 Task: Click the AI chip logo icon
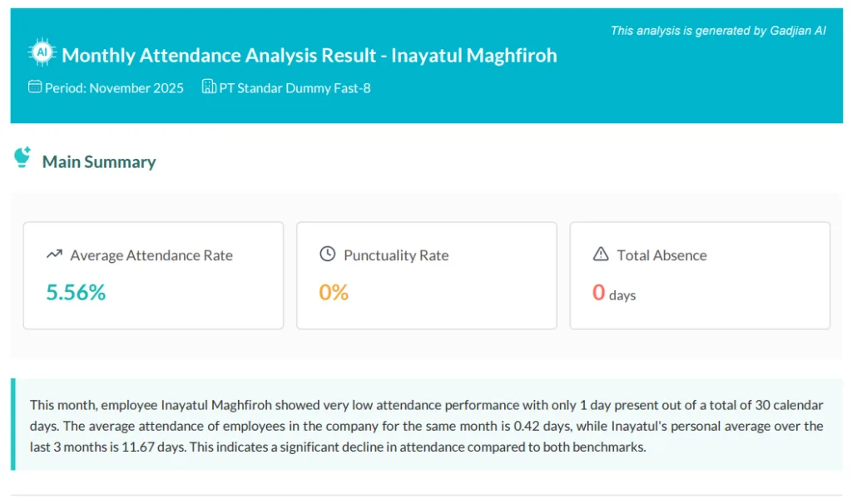[41, 51]
